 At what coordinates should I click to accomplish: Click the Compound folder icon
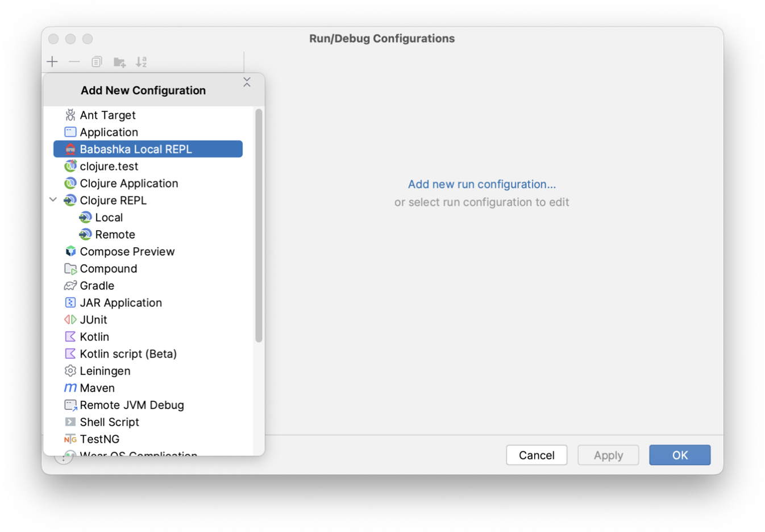[70, 268]
